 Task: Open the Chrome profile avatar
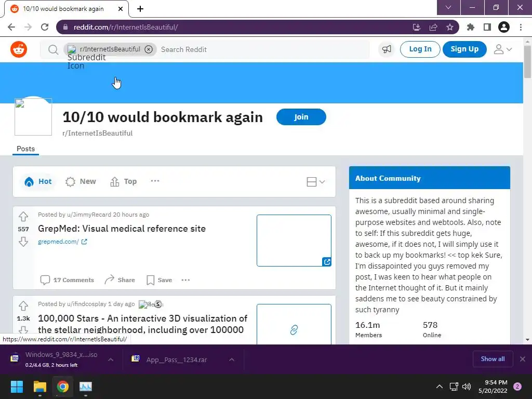(x=504, y=27)
